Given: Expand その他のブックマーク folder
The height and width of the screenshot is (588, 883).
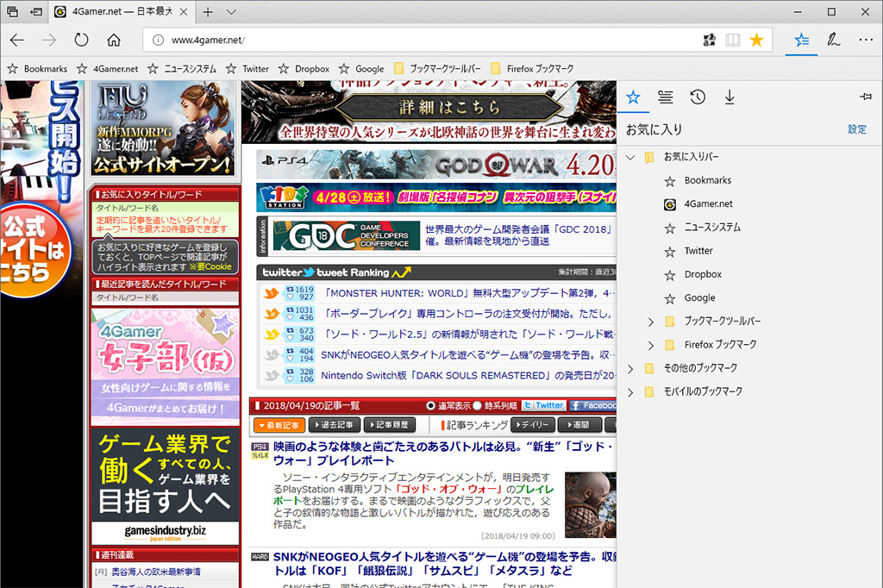Looking at the screenshot, I should click(x=630, y=369).
